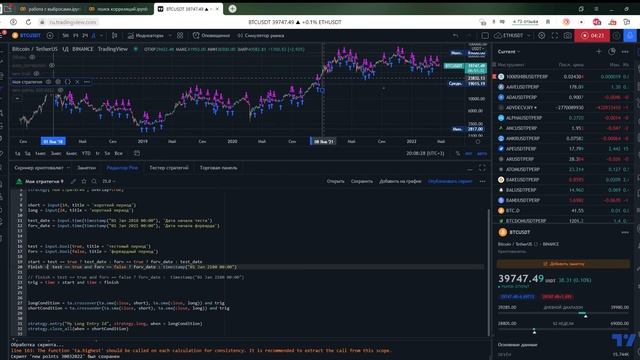Expand the favorite indicators dropdown arrow
This screenshot has width=640, height=360.
coord(170,36)
